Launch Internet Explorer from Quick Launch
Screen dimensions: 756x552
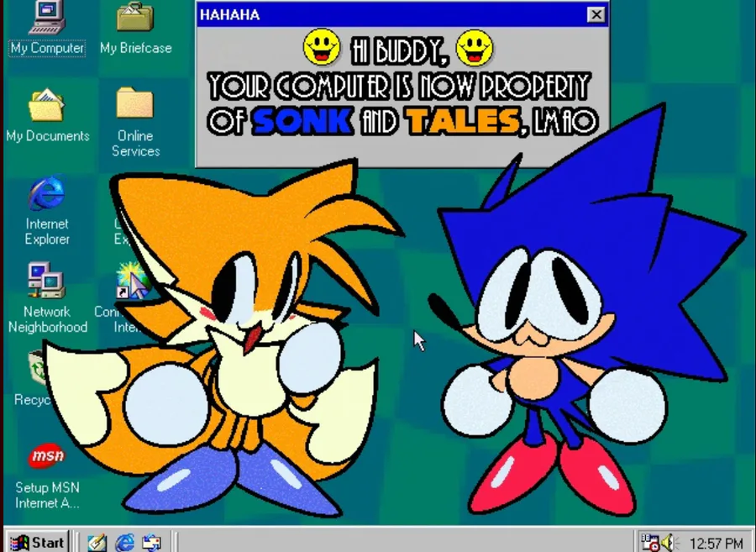click(124, 543)
